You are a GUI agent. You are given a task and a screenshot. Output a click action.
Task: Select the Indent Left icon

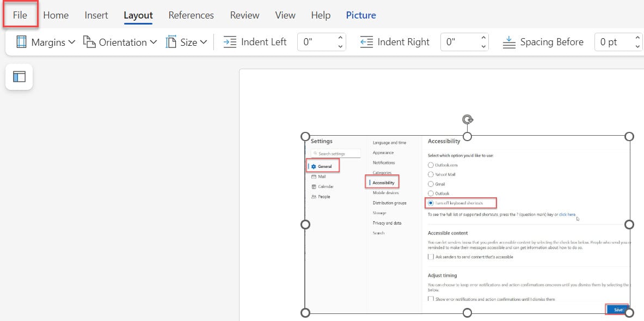click(231, 41)
